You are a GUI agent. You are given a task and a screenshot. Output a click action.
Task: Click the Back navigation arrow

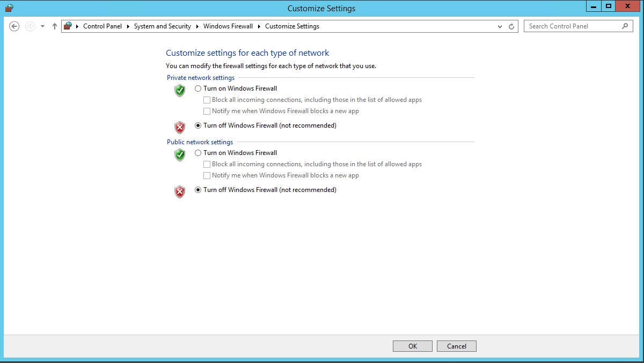pyautogui.click(x=14, y=26)
